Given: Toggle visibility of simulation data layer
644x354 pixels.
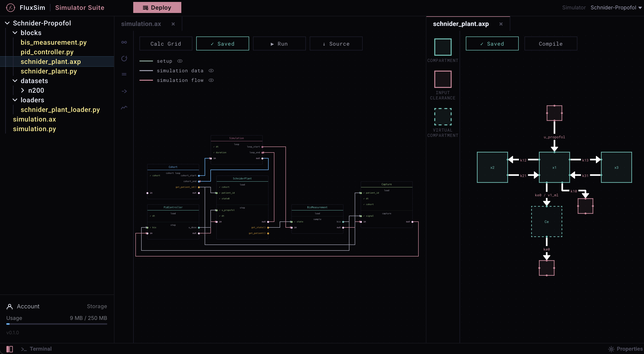Looking at the screenshot, I should click(211, 71).
